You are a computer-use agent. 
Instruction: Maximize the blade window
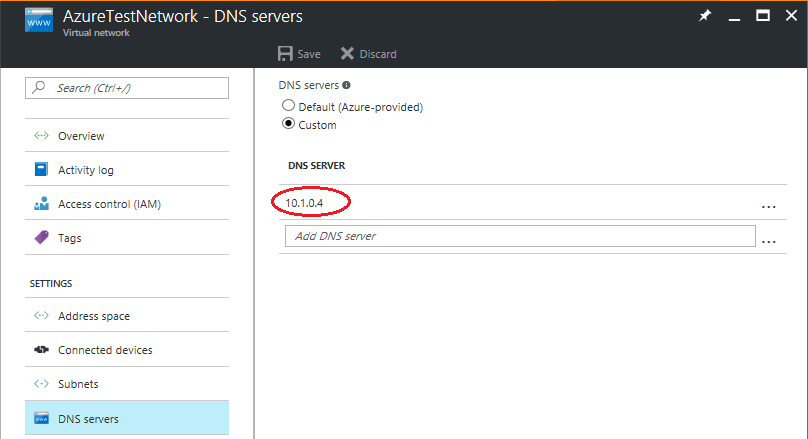[763, 15]
